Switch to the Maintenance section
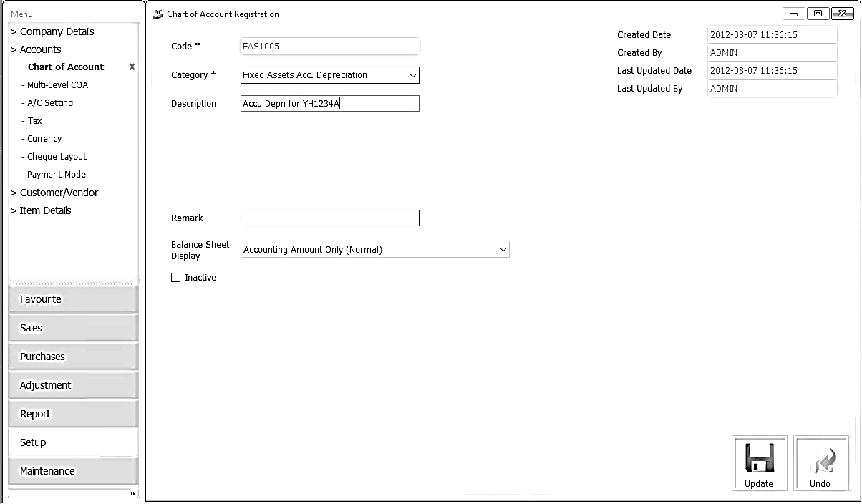The height and width of the screenshot is (504, 862). 73,471
